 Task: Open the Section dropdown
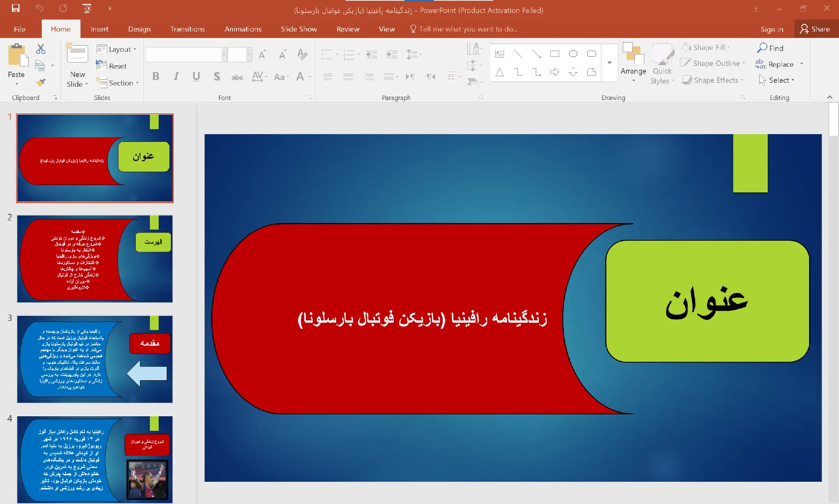(117, 83)
